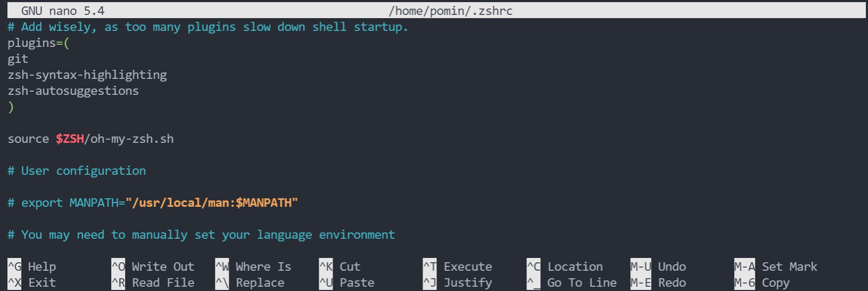Click the ^W Where Is shortcut

click(x=253, y=266)
